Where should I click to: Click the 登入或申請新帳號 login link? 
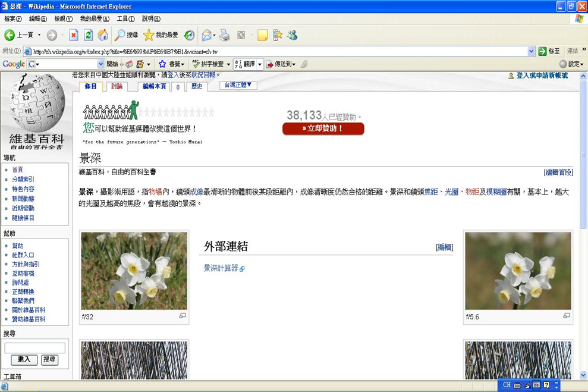click(x=542, y=76)
